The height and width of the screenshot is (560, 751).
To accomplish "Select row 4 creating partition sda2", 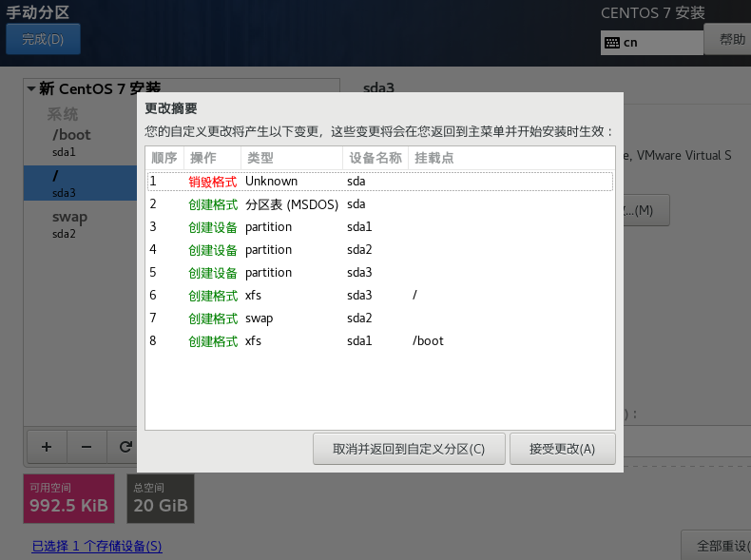I will [380, 250].
